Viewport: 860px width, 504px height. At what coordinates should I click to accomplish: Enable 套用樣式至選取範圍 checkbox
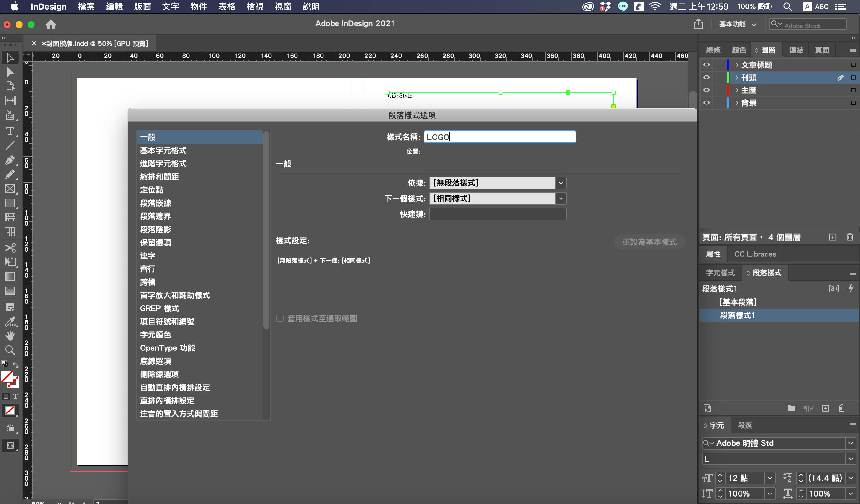(x=280, y=319)
